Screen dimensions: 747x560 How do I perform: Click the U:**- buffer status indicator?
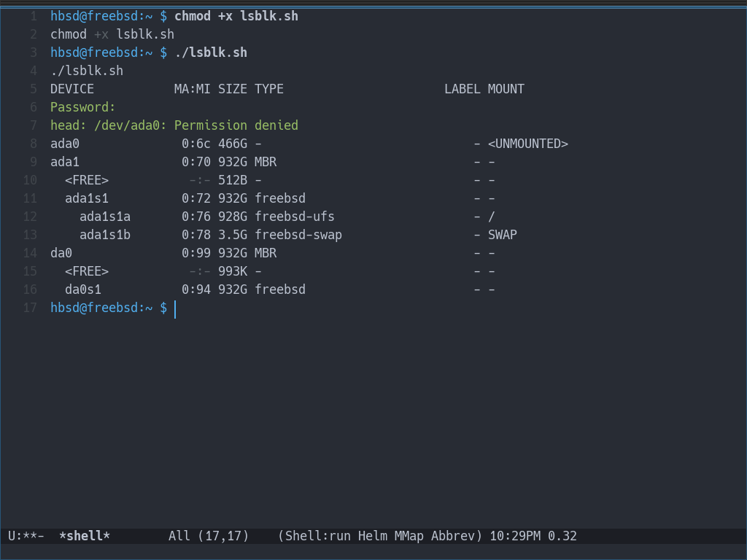click(26, 536)
